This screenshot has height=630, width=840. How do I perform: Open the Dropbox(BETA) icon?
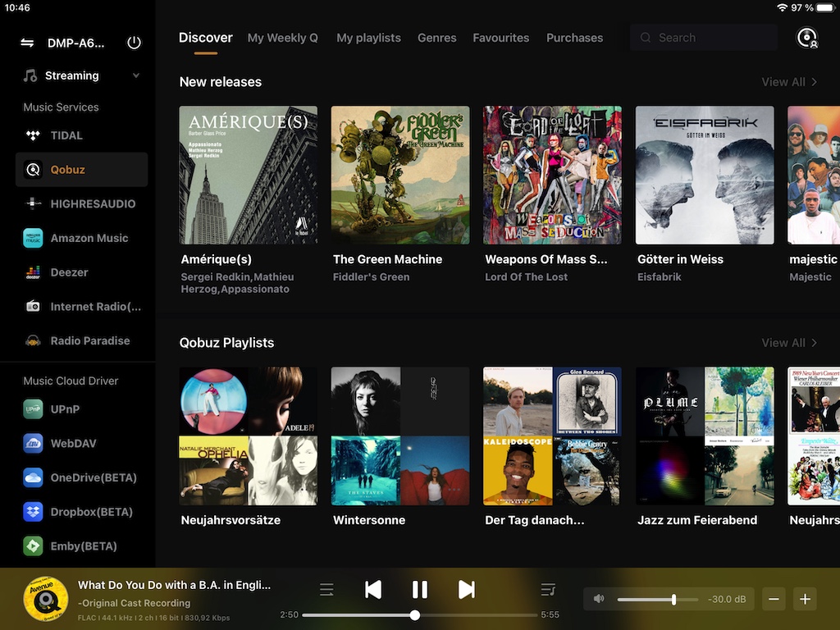click(33, 512)
